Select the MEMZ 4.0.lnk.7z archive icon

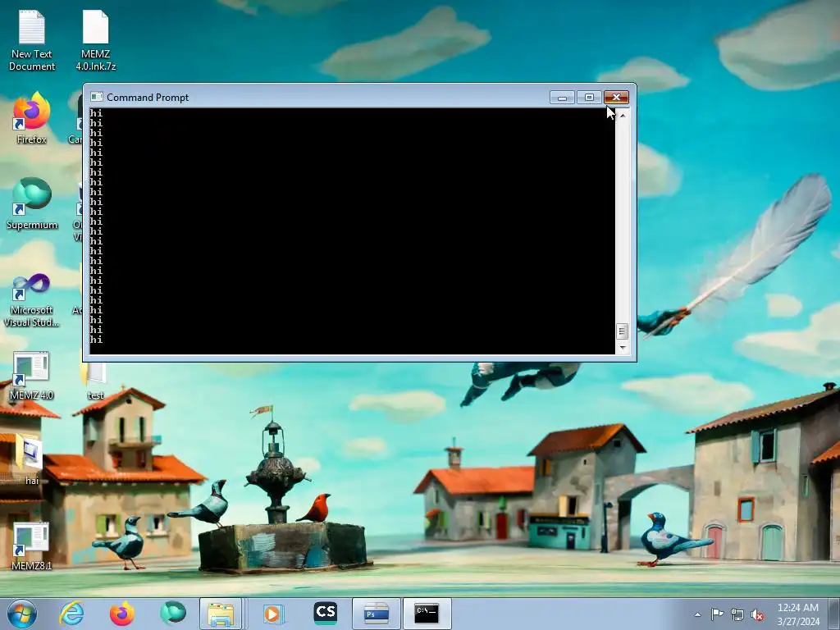pyautogui.click(x=95, y=40)
